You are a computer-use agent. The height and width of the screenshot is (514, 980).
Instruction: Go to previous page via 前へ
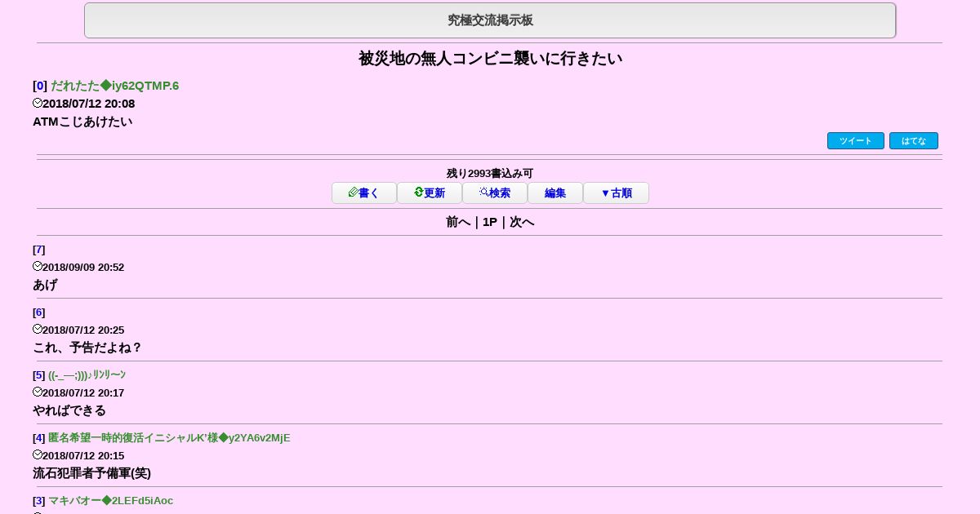(458, 222)
